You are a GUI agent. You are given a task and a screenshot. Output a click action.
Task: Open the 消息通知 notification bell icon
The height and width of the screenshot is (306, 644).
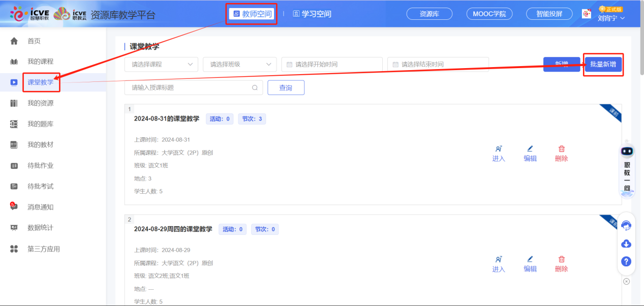15,207
